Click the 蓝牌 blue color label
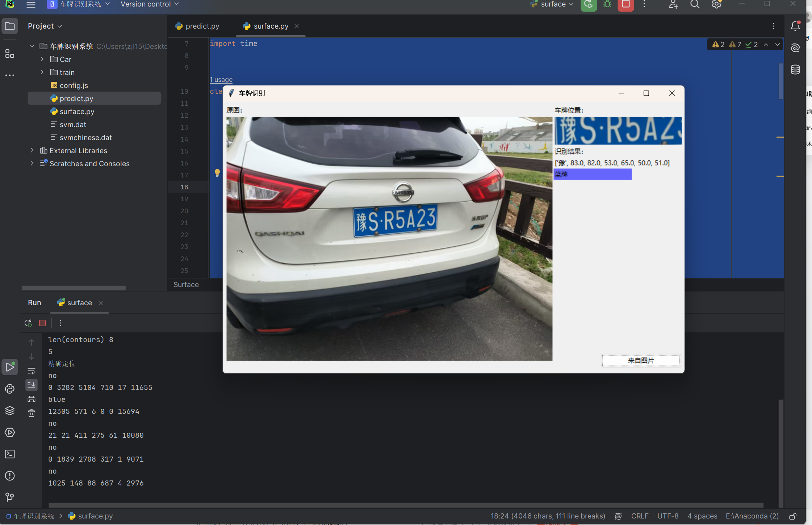The height and width of the screenshot is (525, 812). point(593,174)
